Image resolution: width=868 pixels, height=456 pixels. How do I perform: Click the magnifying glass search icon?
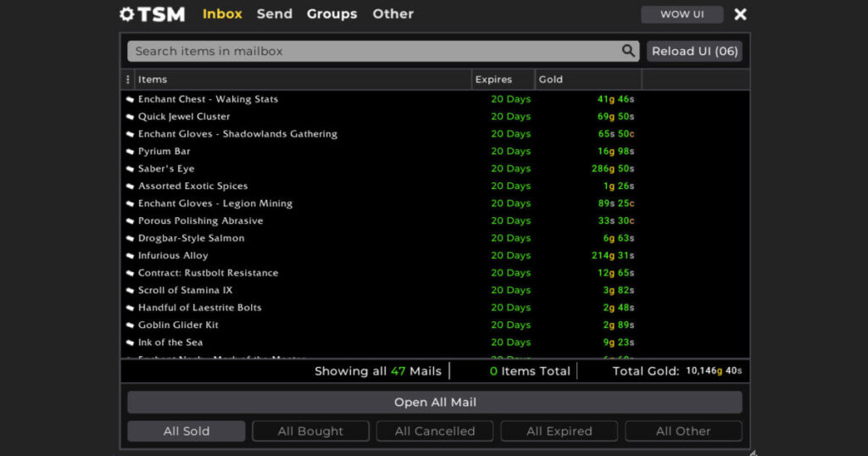[x=628, y=51]
